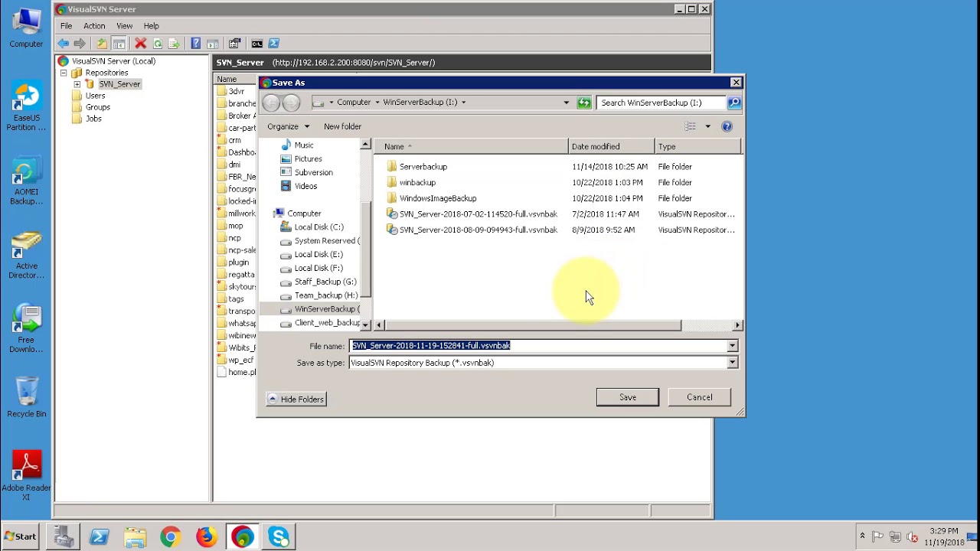
Task: Click the VisualSVN Server taskbar icon
Action: [242, 536]
